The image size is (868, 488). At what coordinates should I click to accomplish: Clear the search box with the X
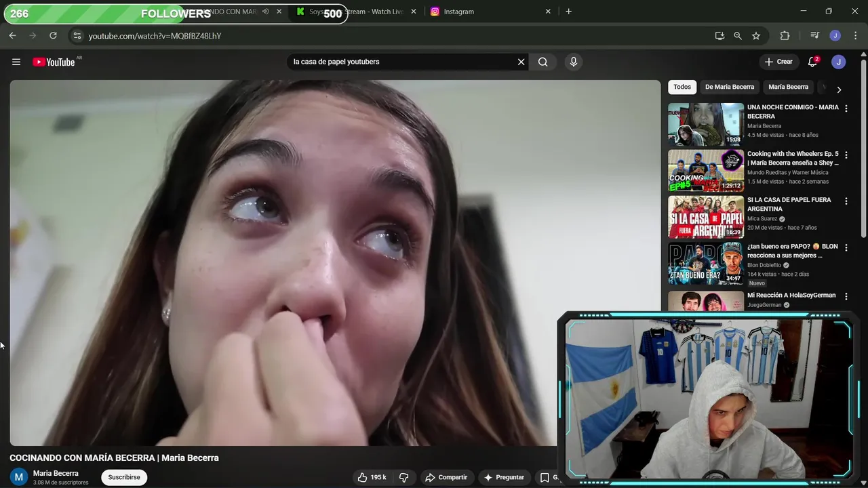521,62
